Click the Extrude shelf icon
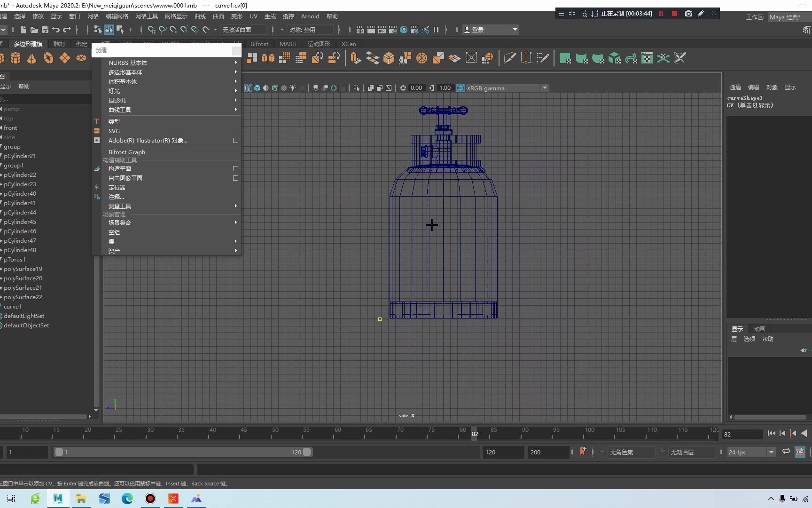This screenshot has height=508, width=812. click(356, 58)
